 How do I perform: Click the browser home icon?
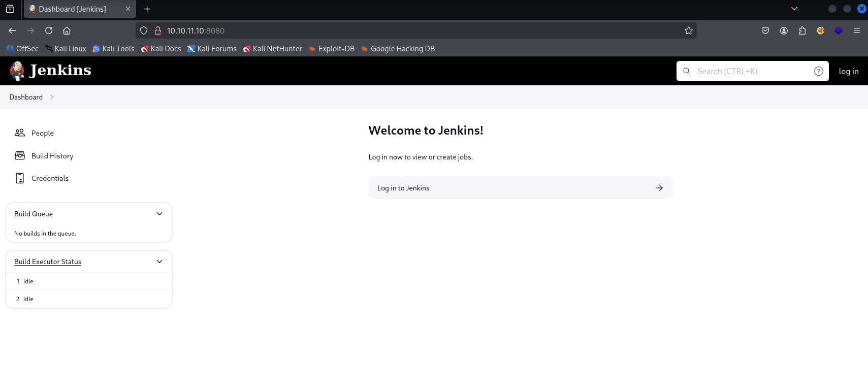[x=67, y=30]
